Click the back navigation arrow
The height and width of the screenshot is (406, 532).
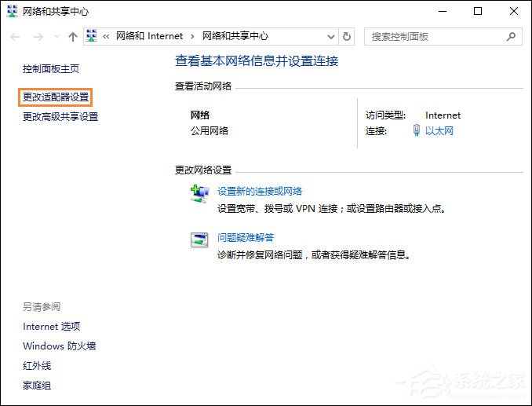point(15,37)
